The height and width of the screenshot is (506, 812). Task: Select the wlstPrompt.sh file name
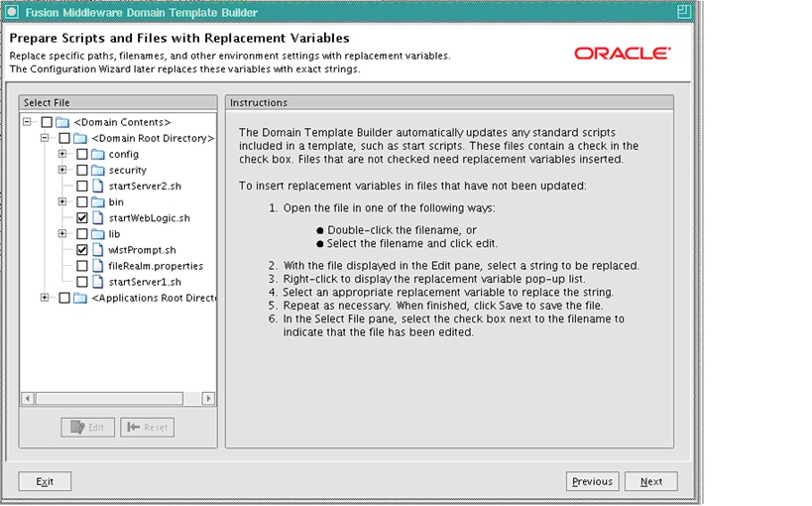point(142,250)
